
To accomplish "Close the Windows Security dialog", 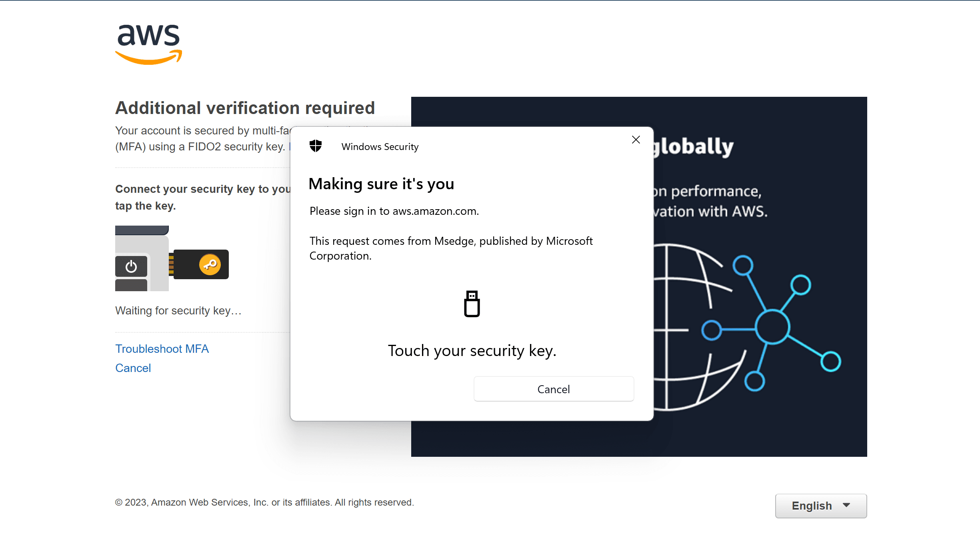I will (x=636, y=140).
